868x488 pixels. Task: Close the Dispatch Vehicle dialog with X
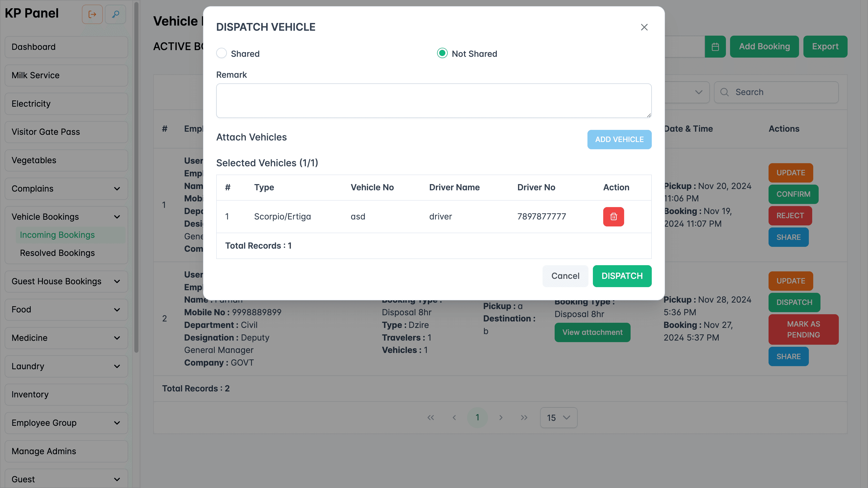(x=644, y=27)
